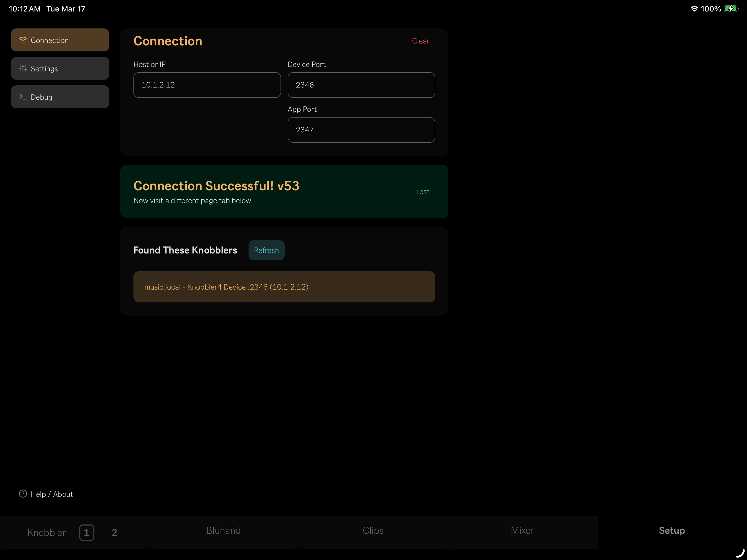Refresh the found Knobblers list
The height and width of the screenshot is (560, 747).
pos(266,250)
